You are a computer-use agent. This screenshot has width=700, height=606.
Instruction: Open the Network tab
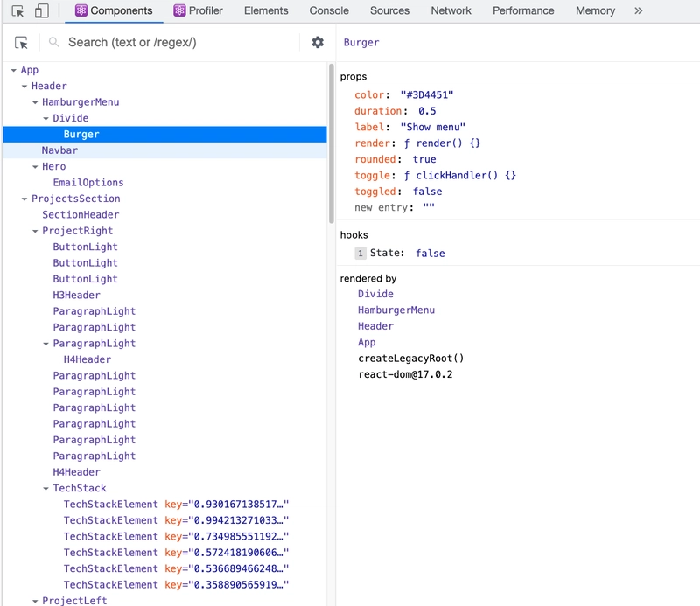click(x=451, y=10)
